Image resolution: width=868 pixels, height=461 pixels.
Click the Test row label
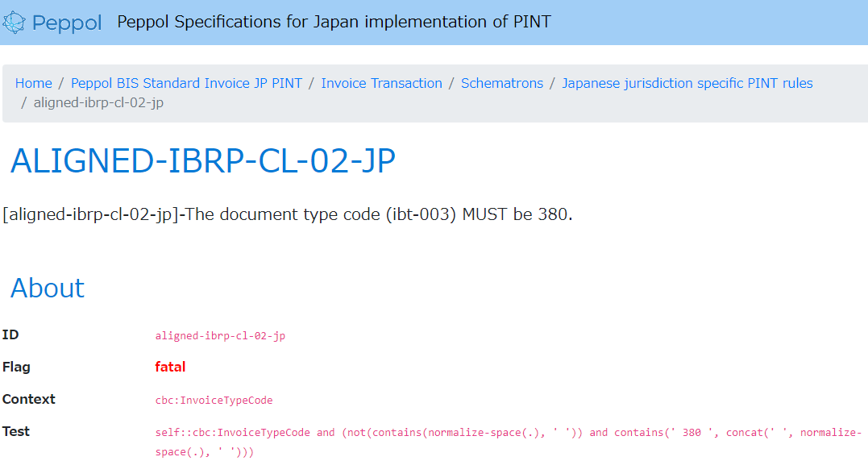click(x=15, y=431)
